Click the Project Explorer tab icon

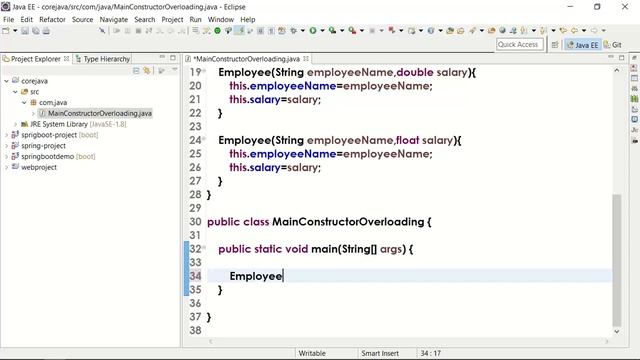[6, 59]
